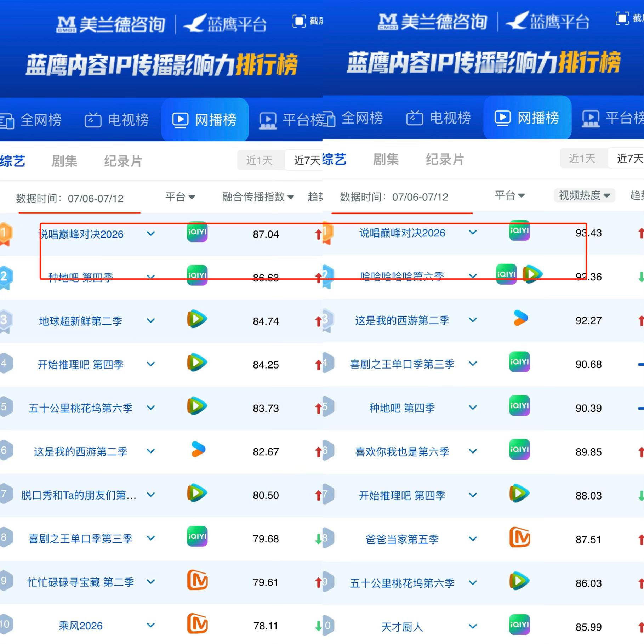Image resolution: width=644 pixels, height=644 pixels.
Task: Click the screenshot icon in left panel header
Action: click(x=299, y=21)
